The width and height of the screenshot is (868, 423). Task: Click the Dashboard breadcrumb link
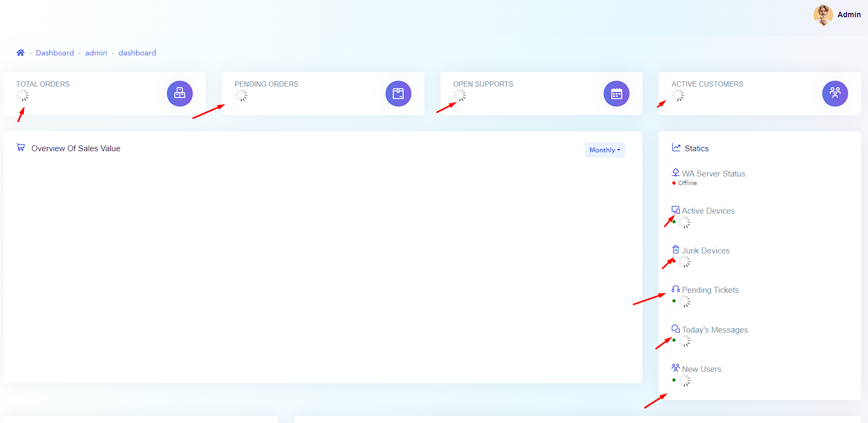click(55, 53)
